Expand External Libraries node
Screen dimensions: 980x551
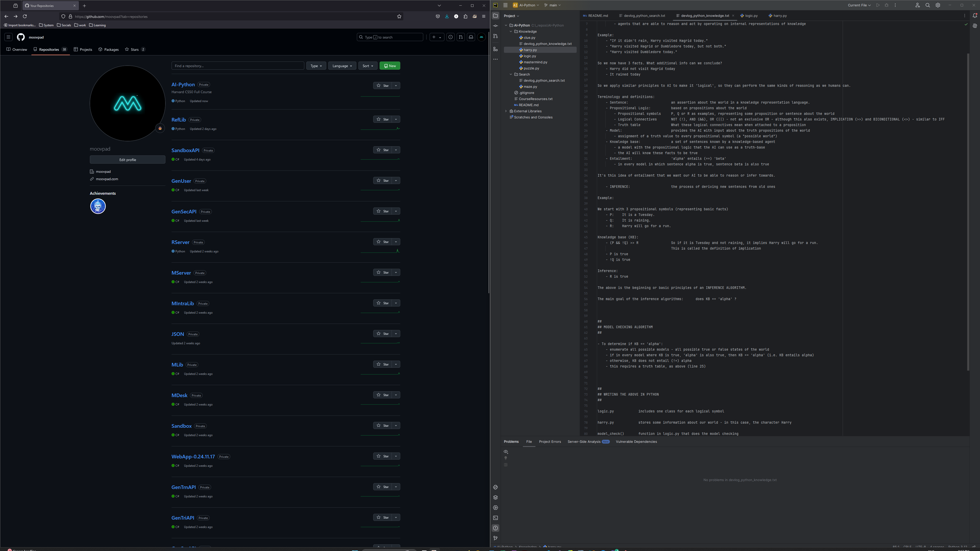506,111
